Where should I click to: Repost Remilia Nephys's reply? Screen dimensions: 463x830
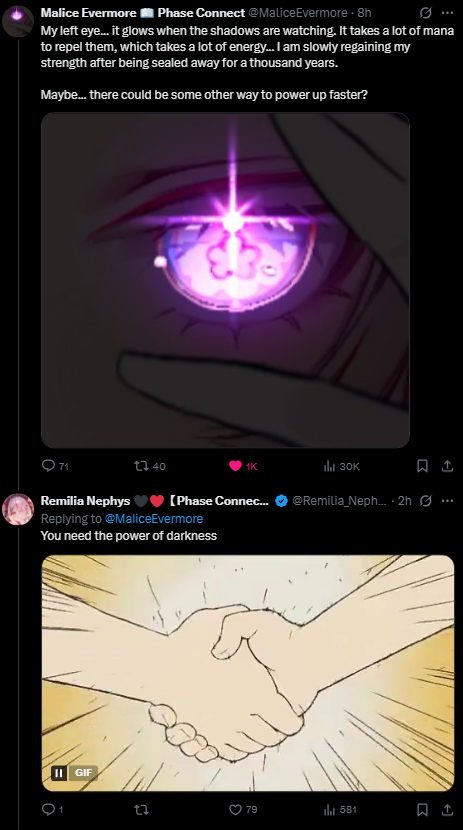(142, 809)
